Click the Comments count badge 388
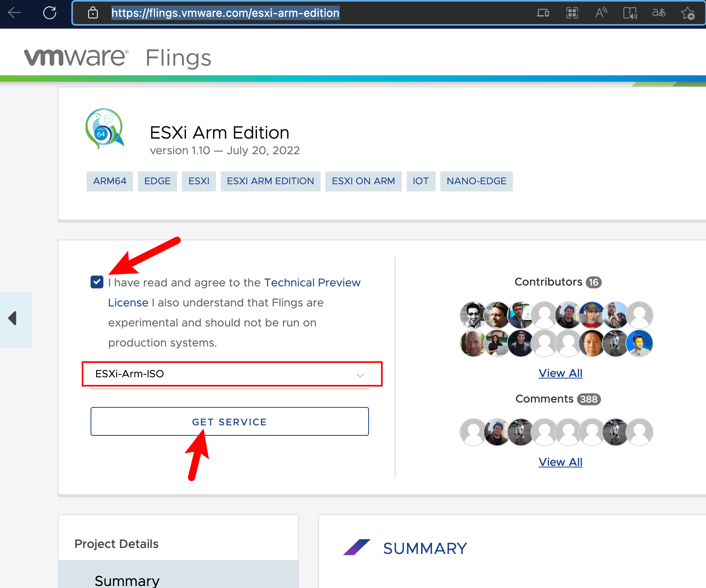This screenshot has width=706, height=588. tap(589, 399)
